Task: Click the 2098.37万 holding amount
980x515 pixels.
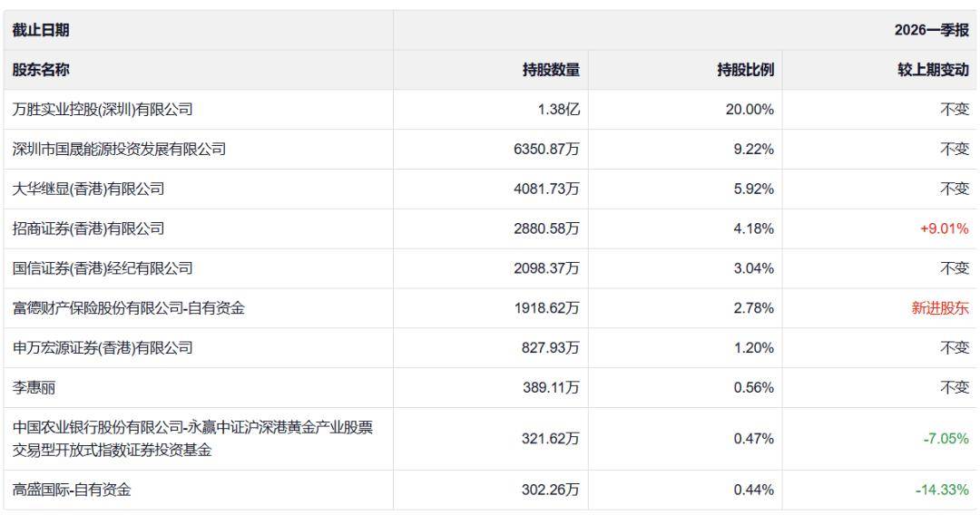Action: tap(547, 268)
